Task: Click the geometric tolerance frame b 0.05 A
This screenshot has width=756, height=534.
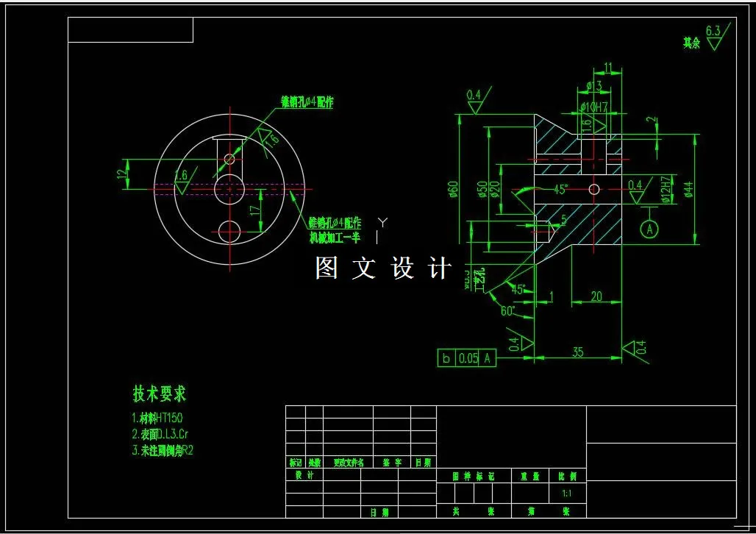Action: click(465, 358)
